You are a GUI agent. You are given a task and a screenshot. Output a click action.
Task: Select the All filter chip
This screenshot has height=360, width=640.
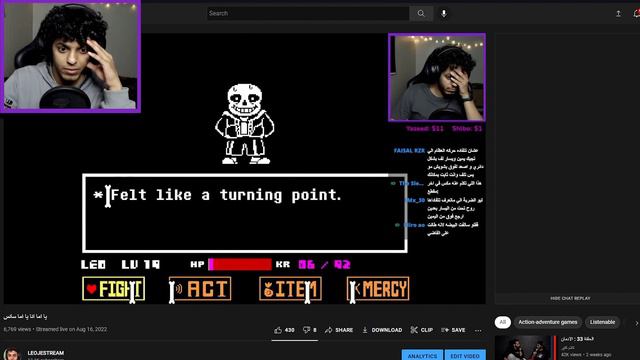pos(503,322)
